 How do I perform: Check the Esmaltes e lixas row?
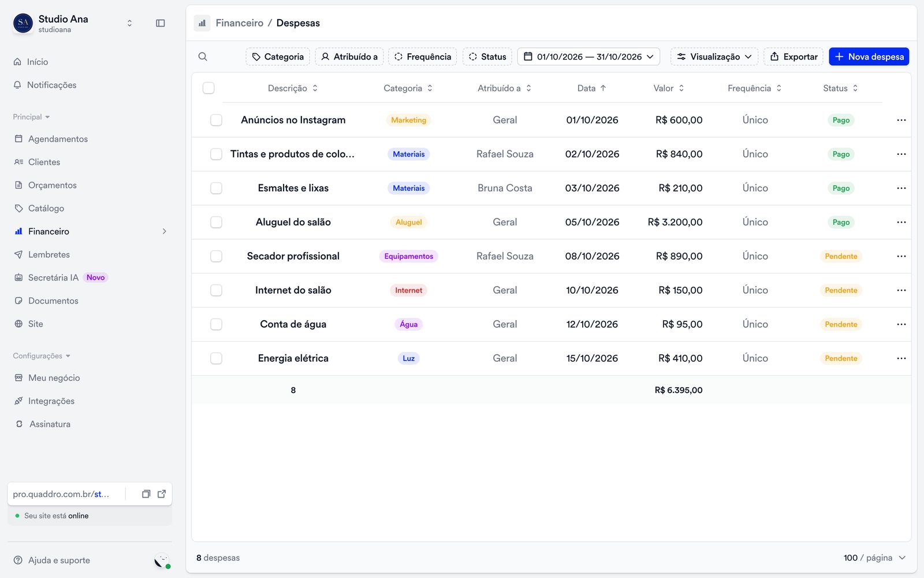tap(216, 188)
